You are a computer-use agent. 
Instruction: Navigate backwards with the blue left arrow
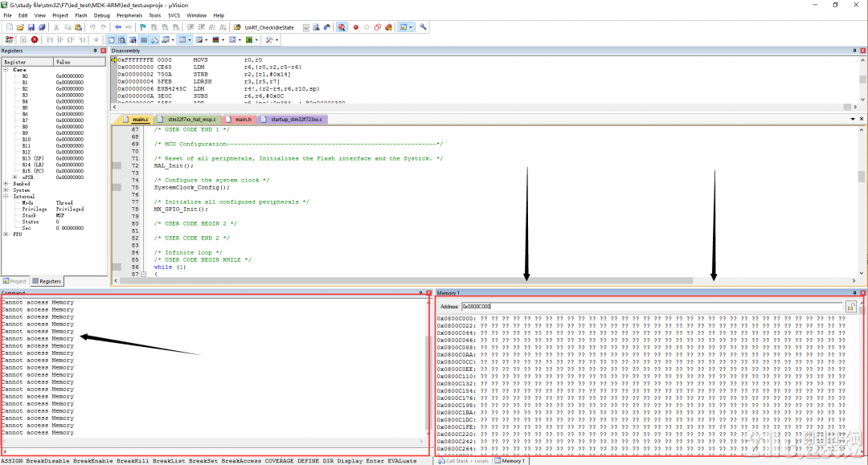point(118,27)
